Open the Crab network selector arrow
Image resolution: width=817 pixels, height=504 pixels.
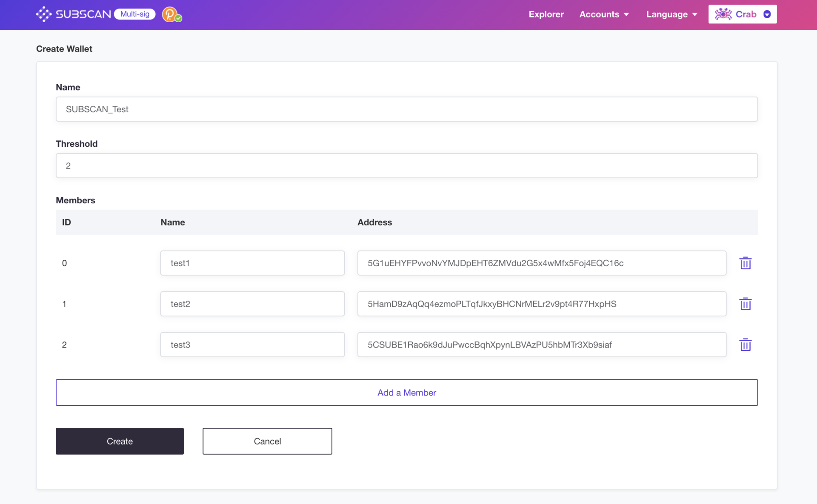click(767, 14)
